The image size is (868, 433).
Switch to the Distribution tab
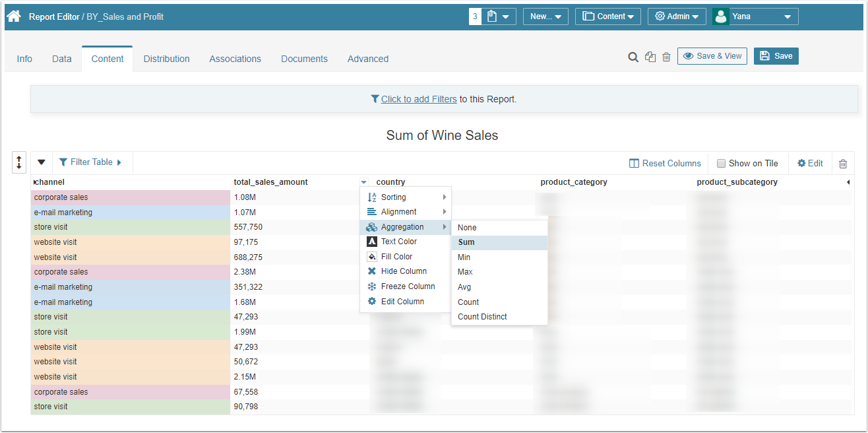[166, 59]
